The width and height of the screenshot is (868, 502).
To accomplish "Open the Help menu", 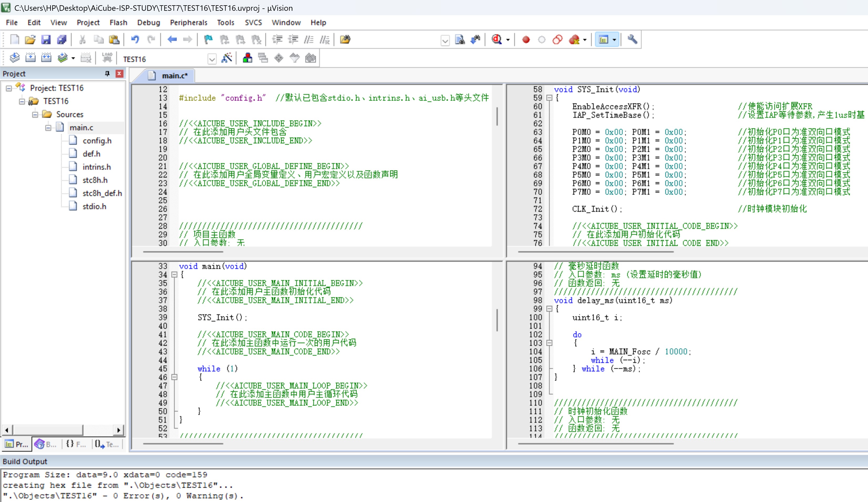I will (x=318, y=22).
